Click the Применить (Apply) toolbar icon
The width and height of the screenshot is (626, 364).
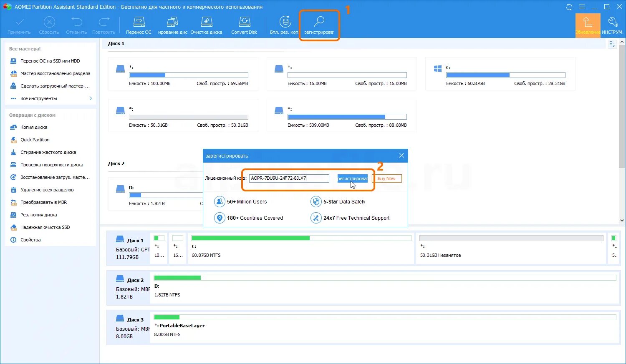(19, 25)
